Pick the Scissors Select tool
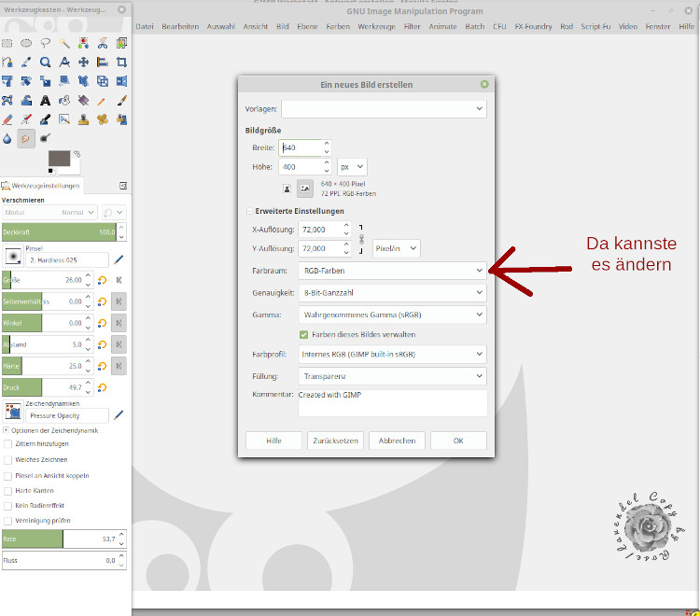Image resolution: width=700 pixels, height=616 pixels. click(x=103, y=43)
